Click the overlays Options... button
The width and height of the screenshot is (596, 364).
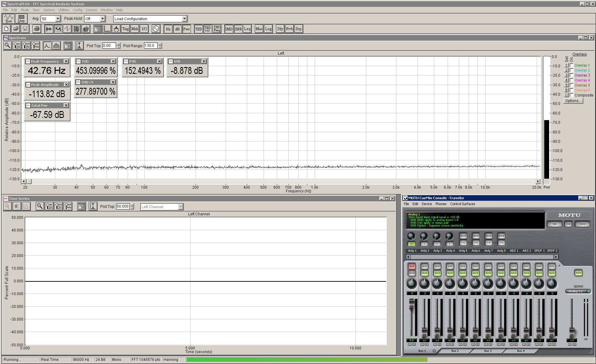coord(573,101)
